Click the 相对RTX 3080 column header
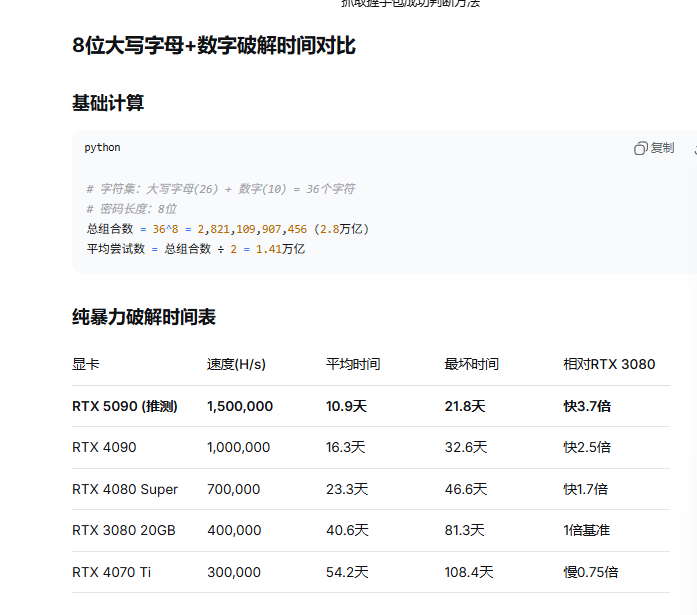Screen dimensions: 697x615 pyautogui.click(x=609, y=364)
